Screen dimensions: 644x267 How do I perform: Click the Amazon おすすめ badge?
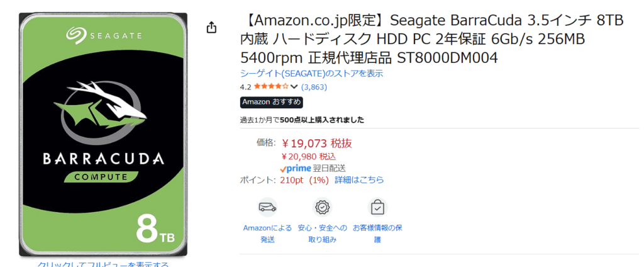(x=271, y=102)
